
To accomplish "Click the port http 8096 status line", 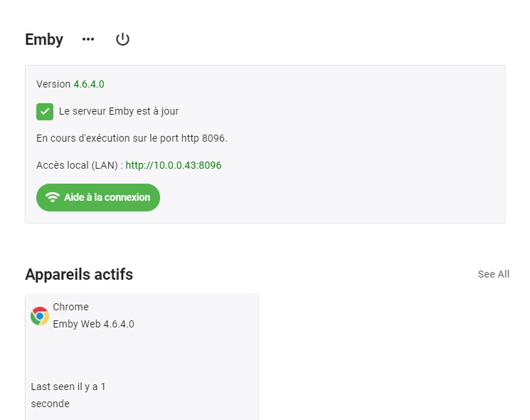I will 132,138.
